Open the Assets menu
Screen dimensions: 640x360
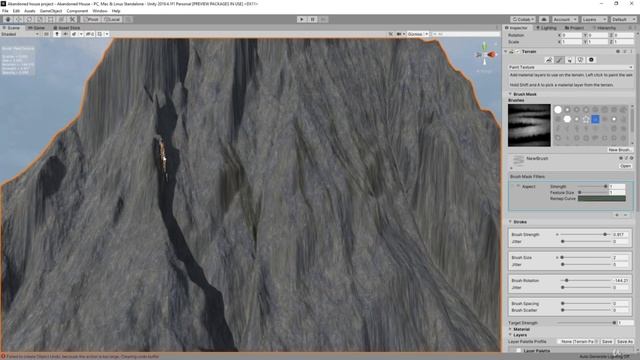click(x=30, y=11)
